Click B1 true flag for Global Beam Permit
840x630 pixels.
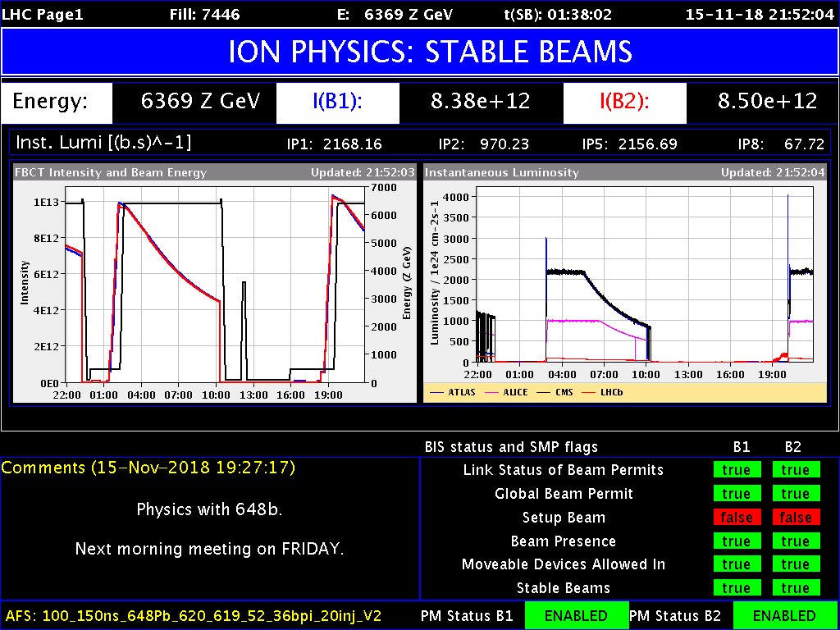point(737,494)
